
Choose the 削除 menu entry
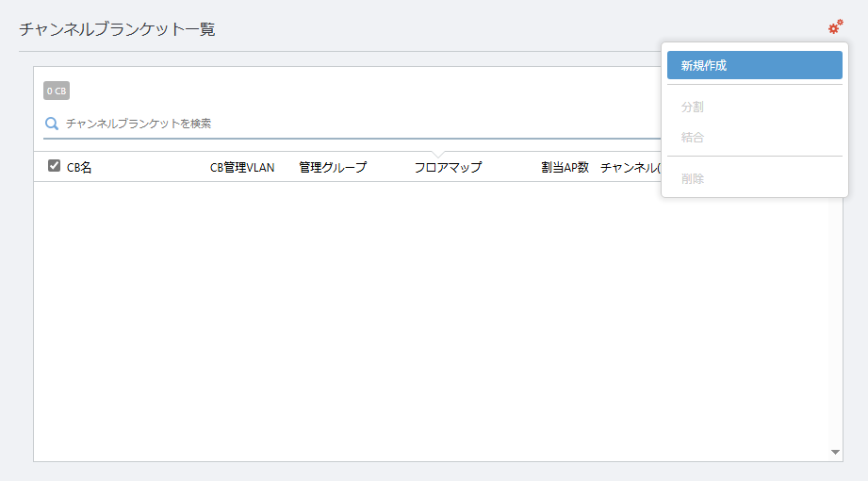(x=755, y=179)
